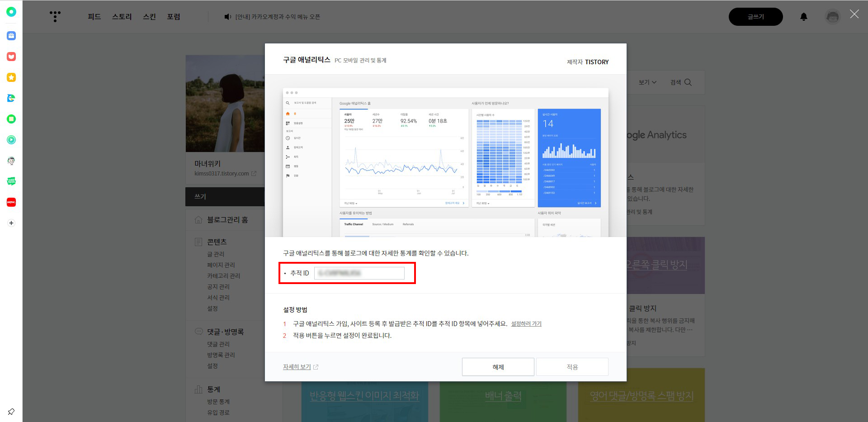The height and width of the screenshot is (422, 868).
Task: Open the 카카오계정과 수익 메뉴 오픈 notice
Action: coord(278,17)
